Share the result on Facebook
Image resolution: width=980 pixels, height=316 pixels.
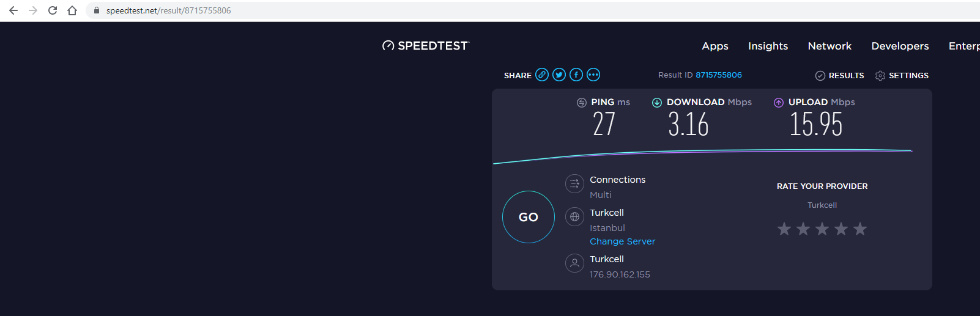pos(576,75)
